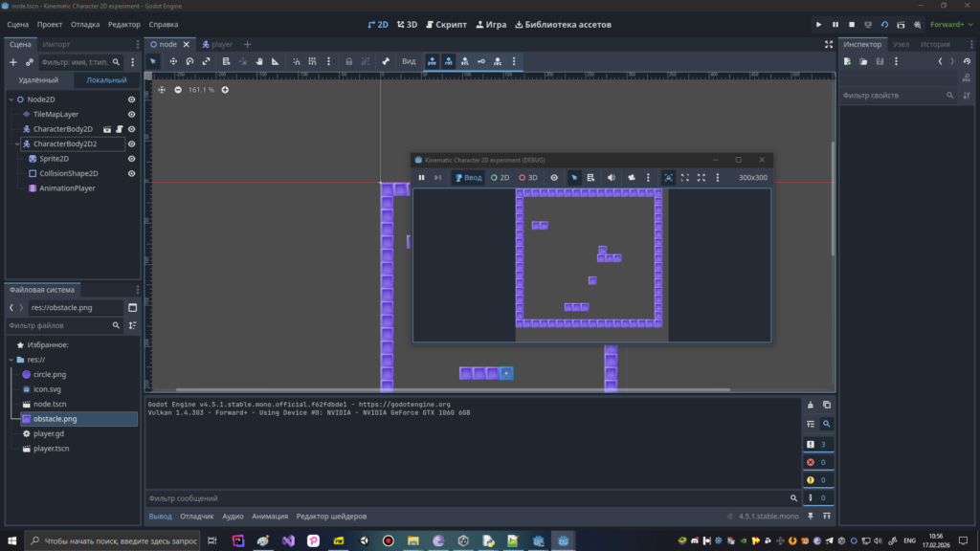This screenshot has width=980, height=551.
Task: Hide the Sprite2D node
Action: 131,159
